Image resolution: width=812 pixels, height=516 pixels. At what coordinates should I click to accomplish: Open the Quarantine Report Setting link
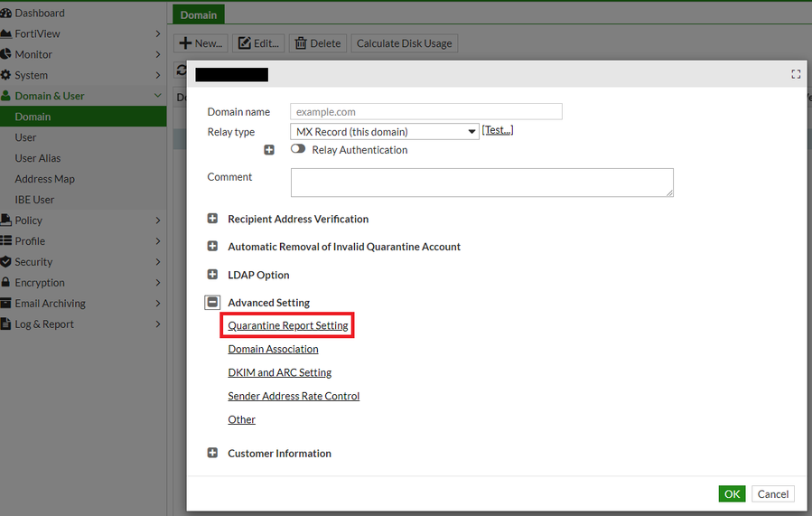[288, 325]
